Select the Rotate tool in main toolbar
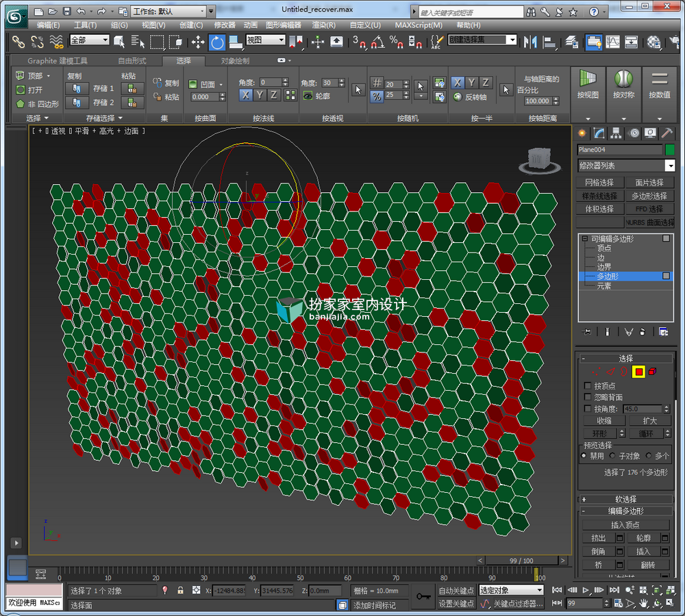The width and height of the screenshot is (685, 616). pyautogui.click(x=217, y=42)
